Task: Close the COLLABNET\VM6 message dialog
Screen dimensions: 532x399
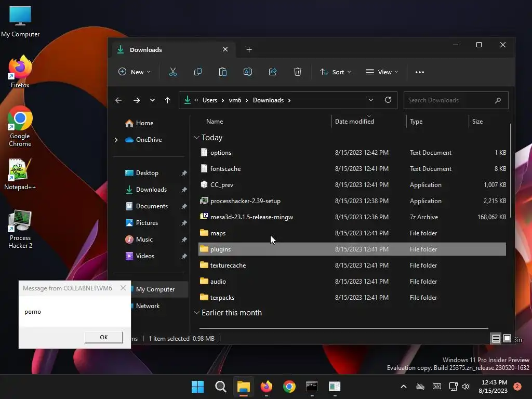Action: 123,288
